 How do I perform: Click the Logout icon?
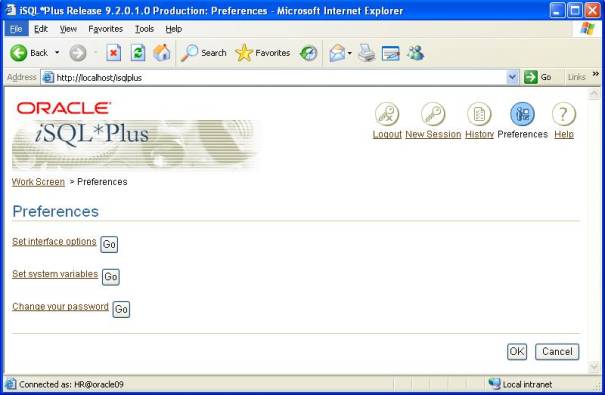(387, 114)
